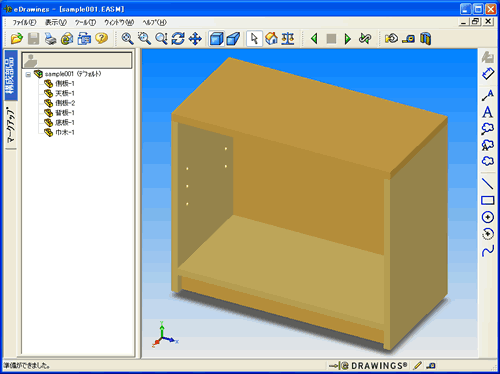
Task: Collapse the sample001 assembly tree node
Action: pos(28,74)
